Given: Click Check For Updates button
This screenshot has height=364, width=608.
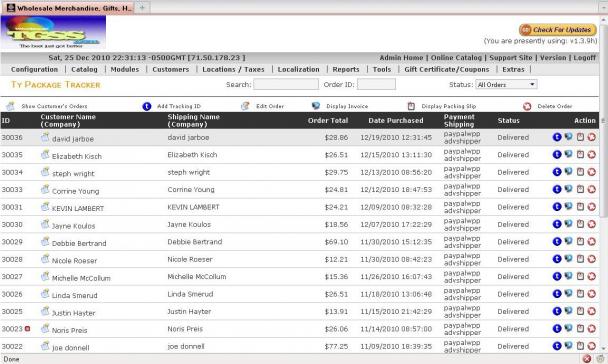Looking at the screenshot, I should (558, 30).
